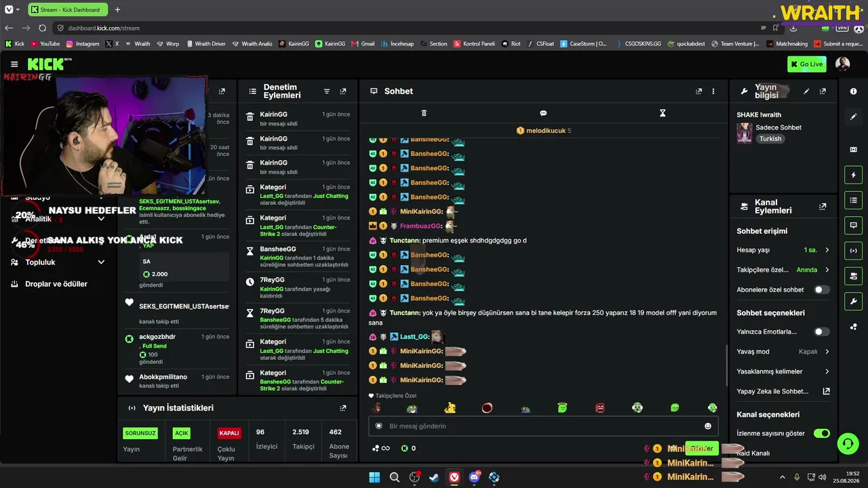Filter the Denetim Eylemleri list

coord(326,91)
